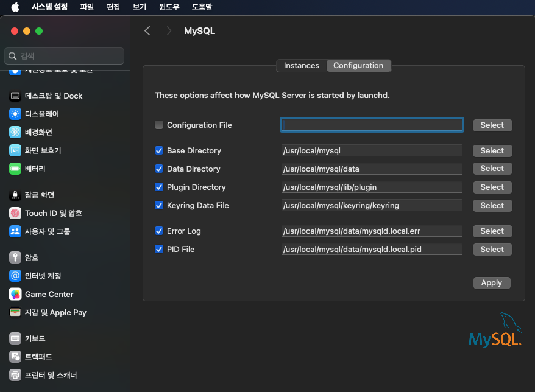Click the Users and Groups (사용자 및 그룹) icon
The height and width of the screenshot is (392, 535).
coord(15,231)
